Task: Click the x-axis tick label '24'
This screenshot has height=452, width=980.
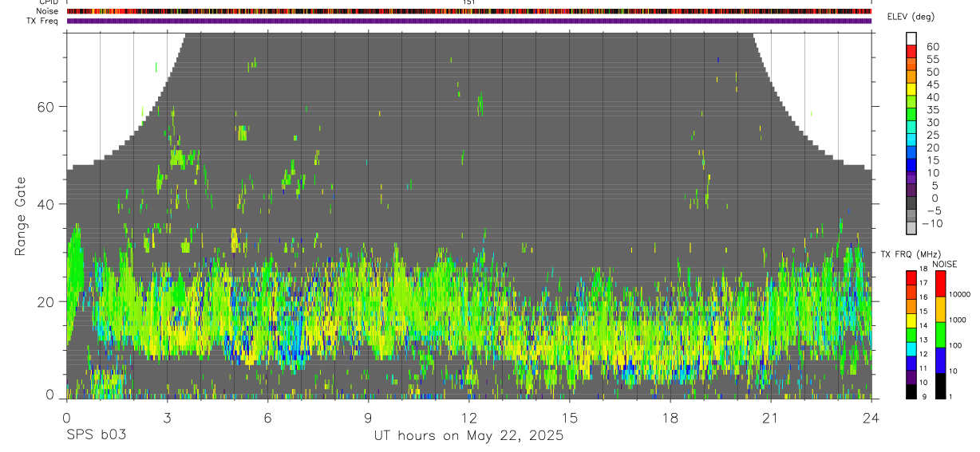Action: (871, 417)
